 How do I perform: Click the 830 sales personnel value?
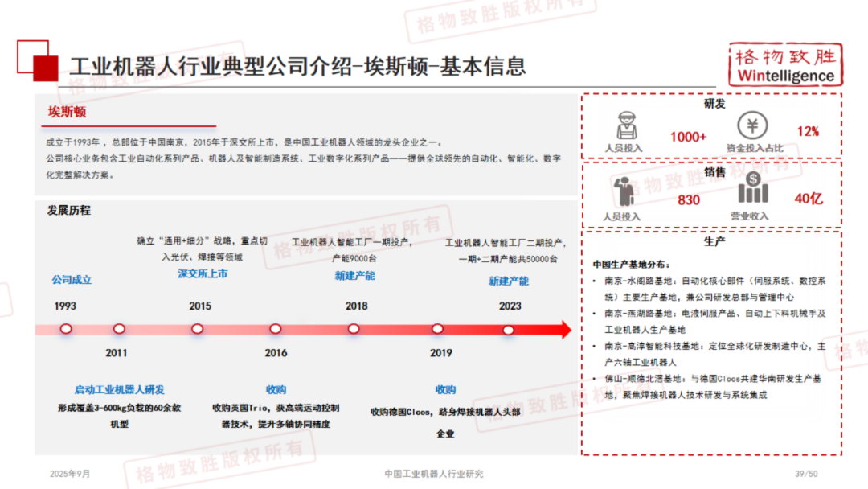point(689,200)
